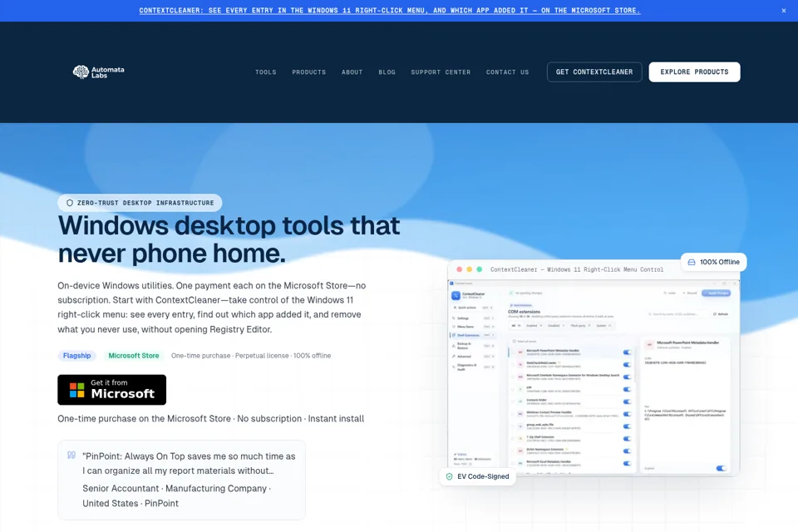The height and width of the screenshot is (532, 798).
Task: Toggle the WebCheckWebCrawler row switch
Action: (x=627, y=365)
